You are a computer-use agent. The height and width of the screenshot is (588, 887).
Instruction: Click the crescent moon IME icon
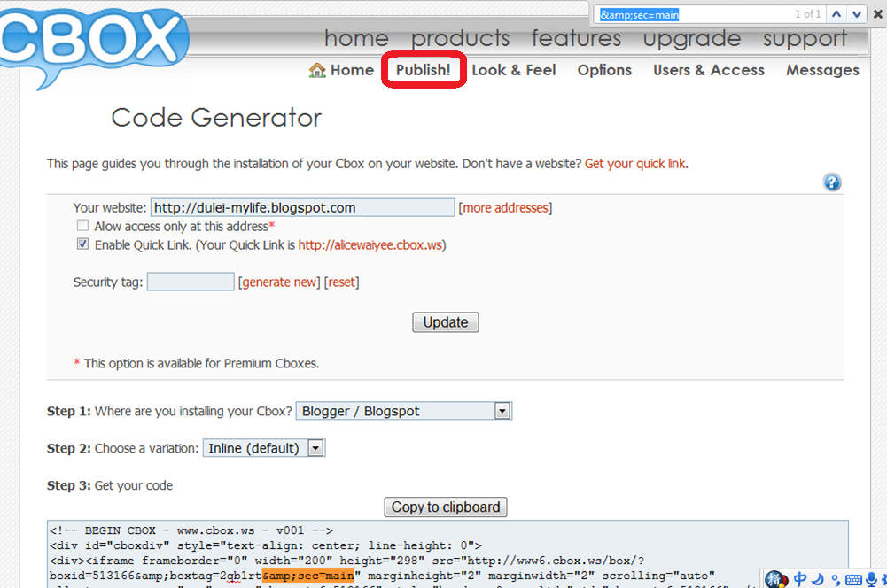tap(818, 579)
